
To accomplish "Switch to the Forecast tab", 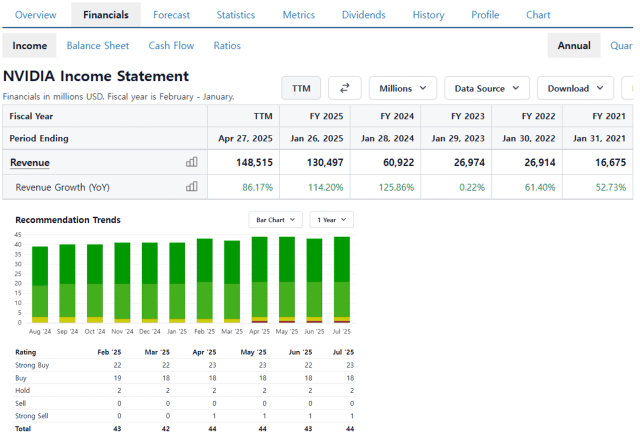I will point(171,15).
